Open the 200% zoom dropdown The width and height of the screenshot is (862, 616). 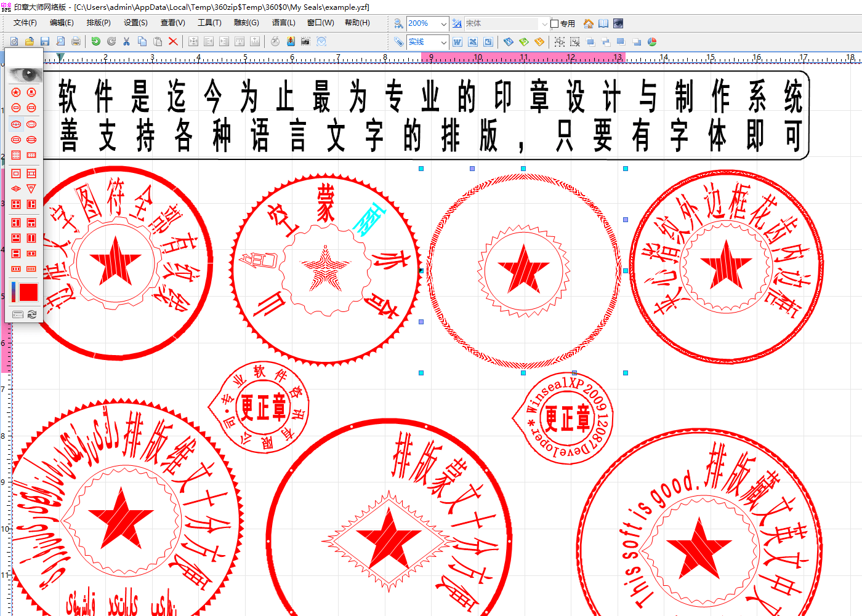pos(443,23)
